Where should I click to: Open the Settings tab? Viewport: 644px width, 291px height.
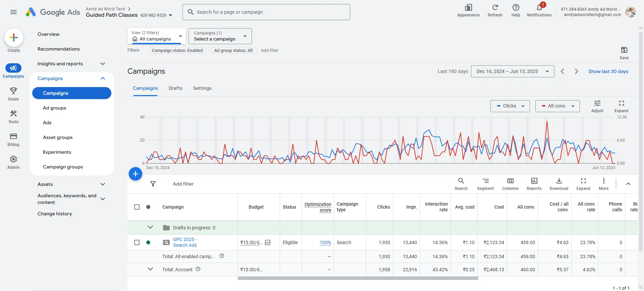click(202, 88)
